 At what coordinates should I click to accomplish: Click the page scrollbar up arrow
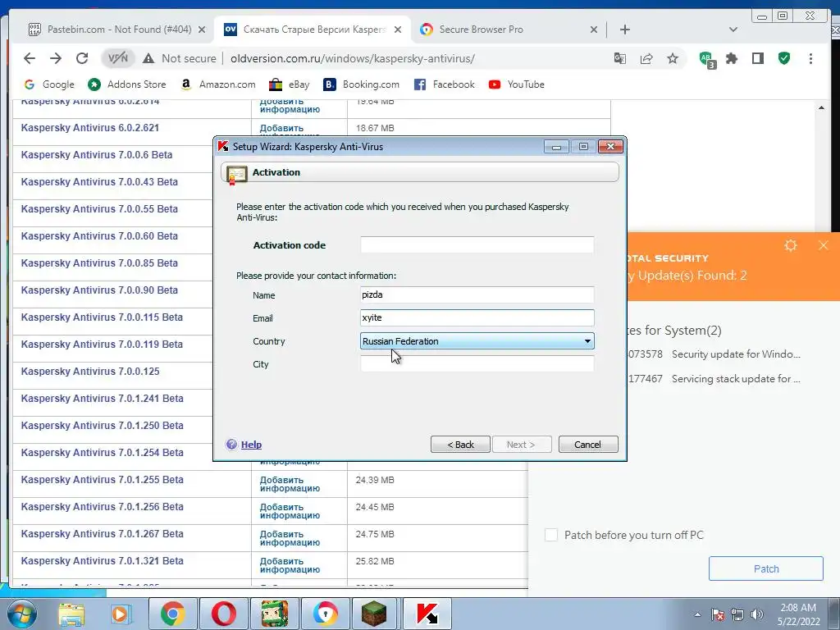[x=821, y=107]
